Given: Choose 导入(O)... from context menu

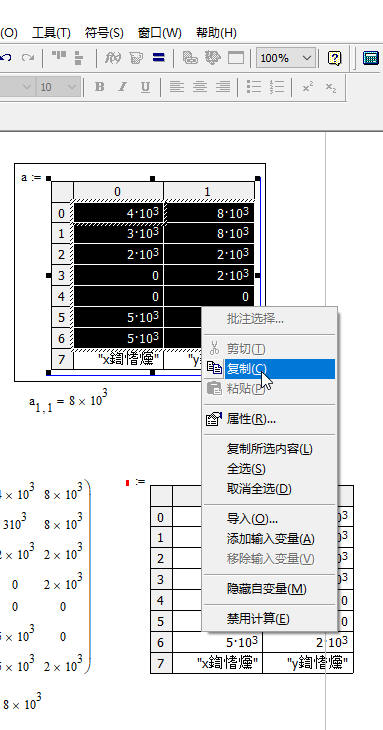Looking at the screenshot, I should click(x=269, y=519).
